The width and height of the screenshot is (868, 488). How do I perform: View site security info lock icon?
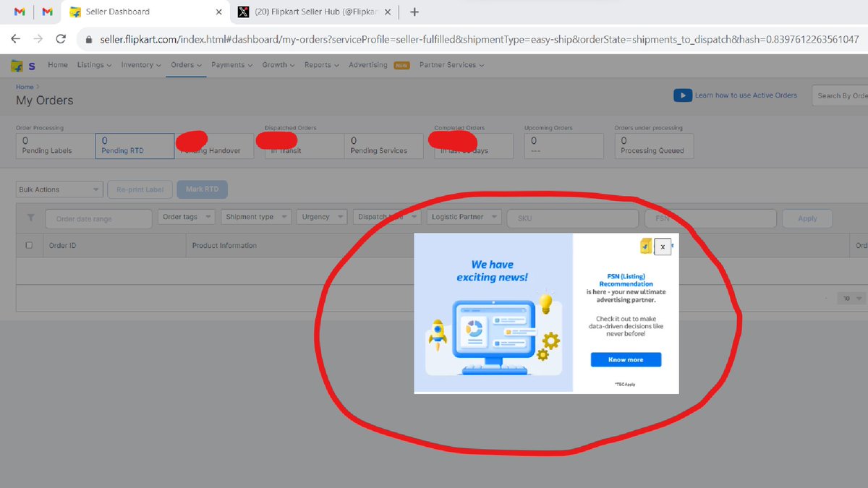90,39
